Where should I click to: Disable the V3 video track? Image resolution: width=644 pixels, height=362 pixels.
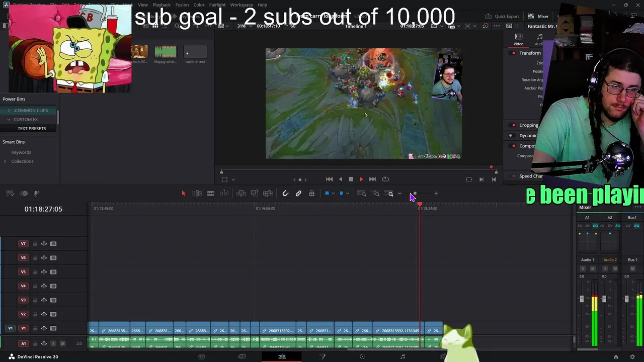[x=53, y=300]
